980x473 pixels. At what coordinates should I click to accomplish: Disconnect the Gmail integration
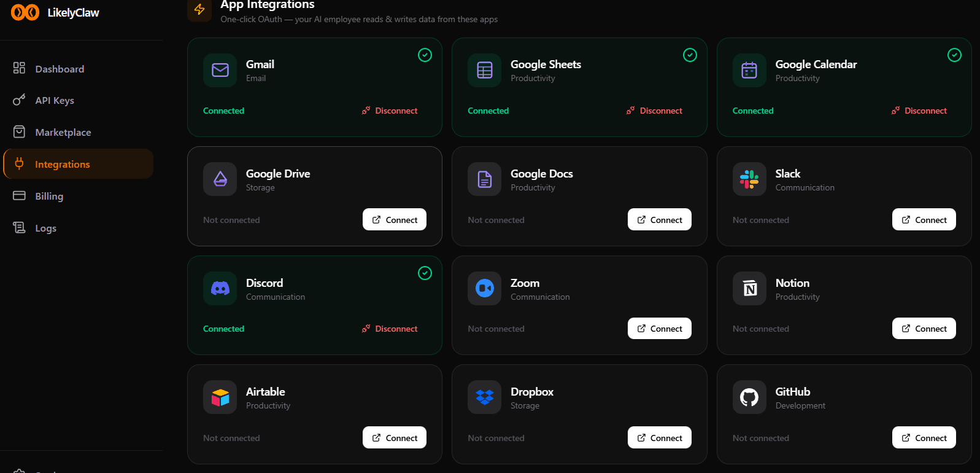pyautogui.click(x=390, y=111)
